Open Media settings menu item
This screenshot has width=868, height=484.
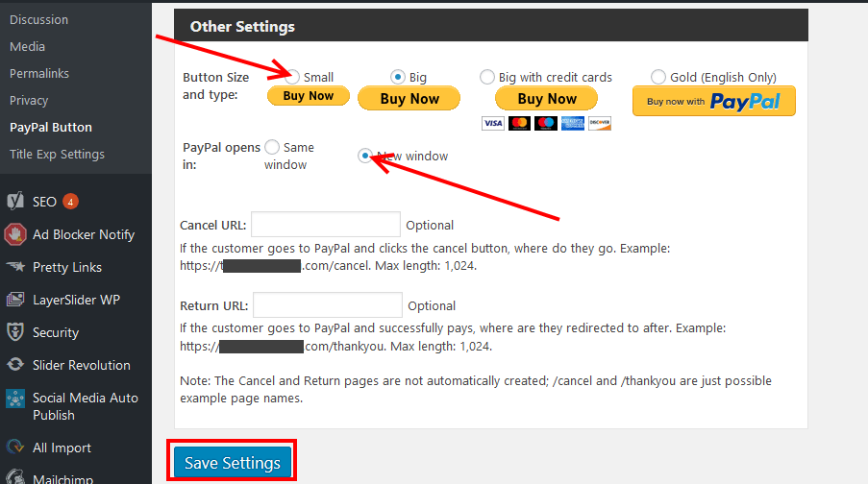point(27,47)
